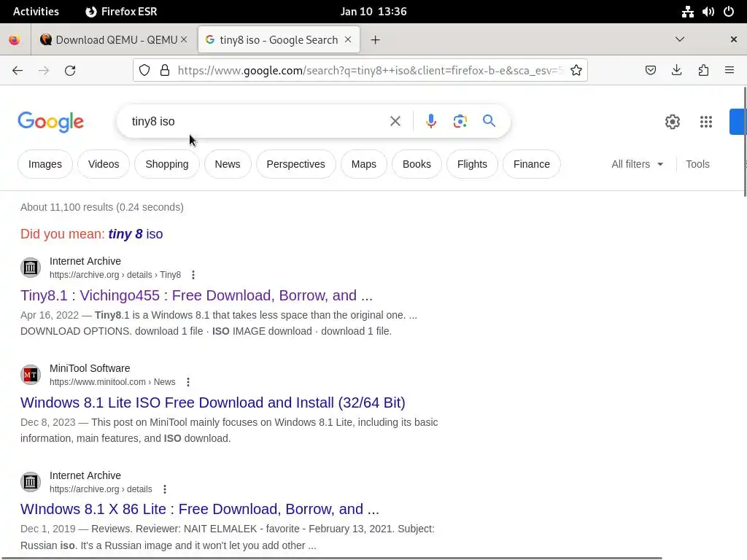Click the Internet Archive favicon of the Tiny8.1 result
This screenshot has height=560, width=747.
tap(31, 268)
